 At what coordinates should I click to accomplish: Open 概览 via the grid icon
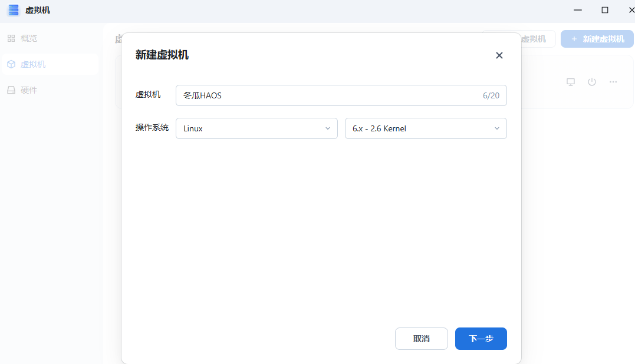tap(11, 38)
